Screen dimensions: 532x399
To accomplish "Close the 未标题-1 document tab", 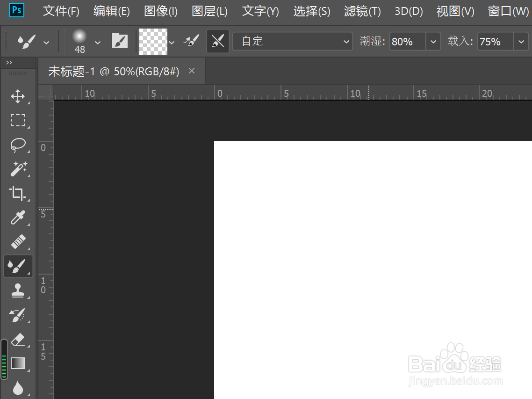I will pyautogui.click(x=192, y=71).
